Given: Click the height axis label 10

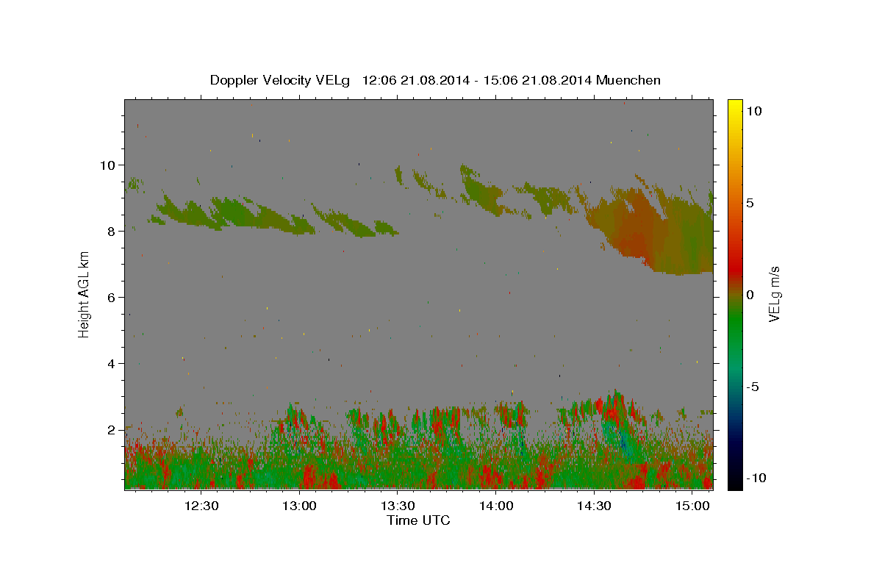Looking at the screenshot, I should point(108,165).
